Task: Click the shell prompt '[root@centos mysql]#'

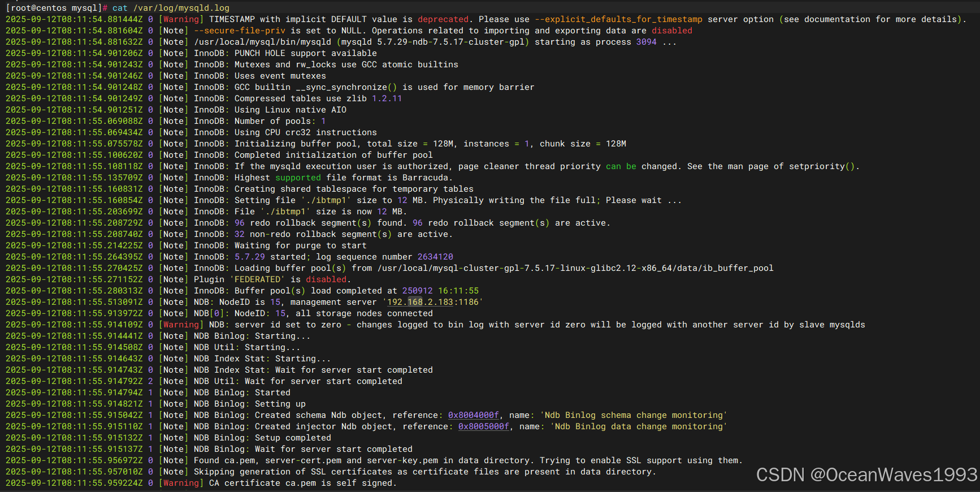Action: pyautogui.click(x=57, y=8)
